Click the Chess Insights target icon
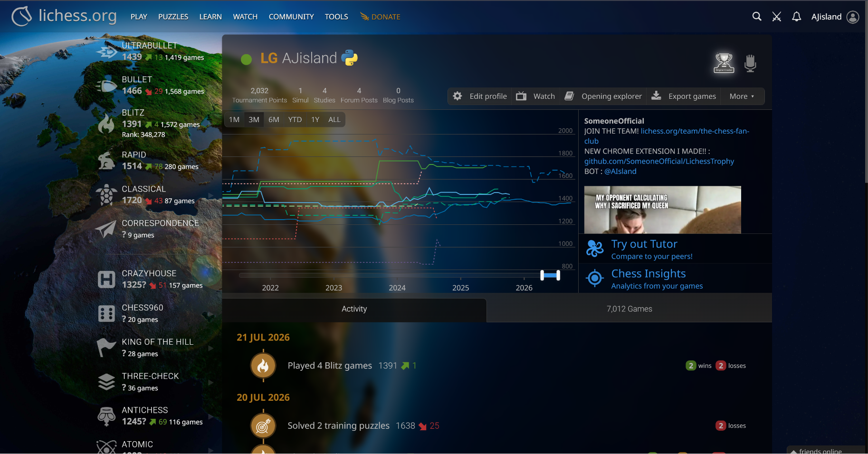The width and height of the screenshot is (868, 454). pyautogui.click(x=594, y=278)
